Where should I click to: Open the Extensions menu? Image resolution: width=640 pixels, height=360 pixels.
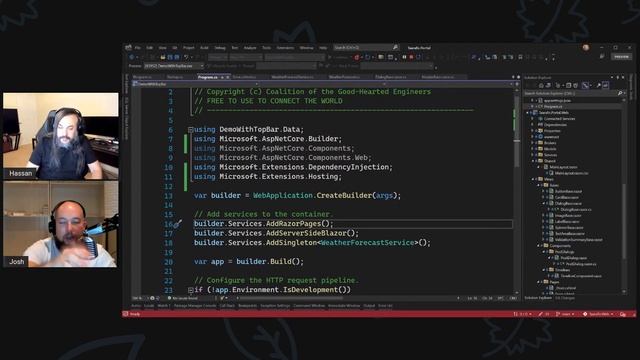coord(285,48)
